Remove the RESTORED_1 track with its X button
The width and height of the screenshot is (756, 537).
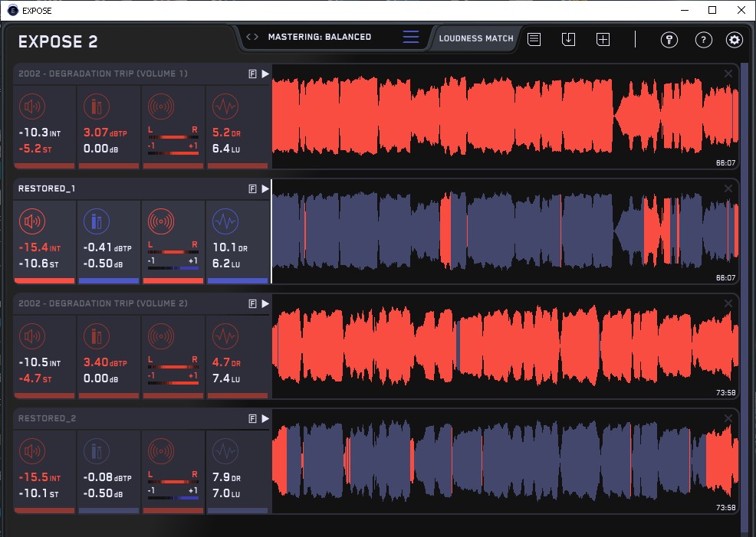pyautogui.click(x=728, y=188)
